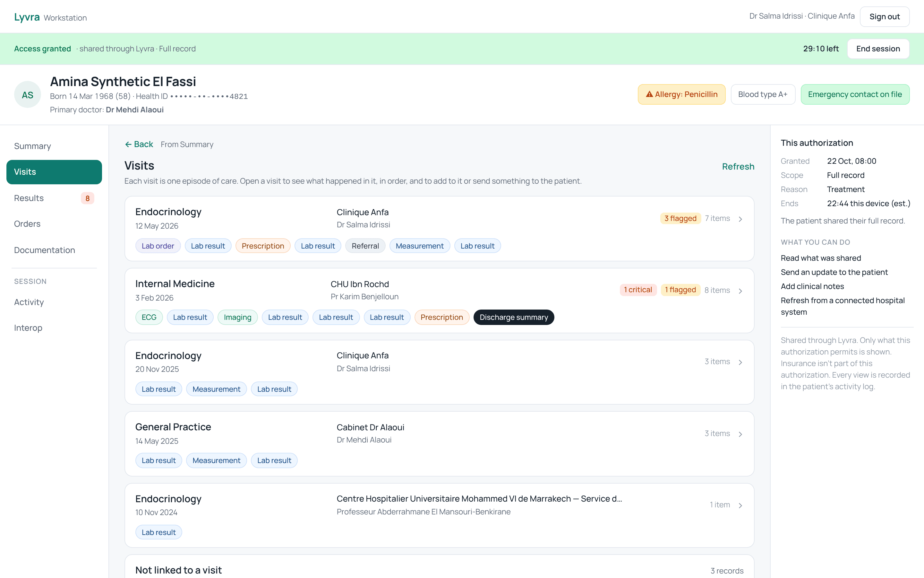Click the Allergy: Penicillin warning badge
The height and width of the screenshot is (578, 924).
point(681,94)
